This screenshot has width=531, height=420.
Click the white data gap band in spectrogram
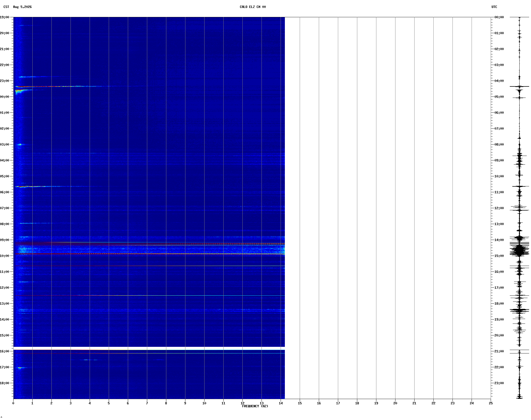tap(149, 348)
